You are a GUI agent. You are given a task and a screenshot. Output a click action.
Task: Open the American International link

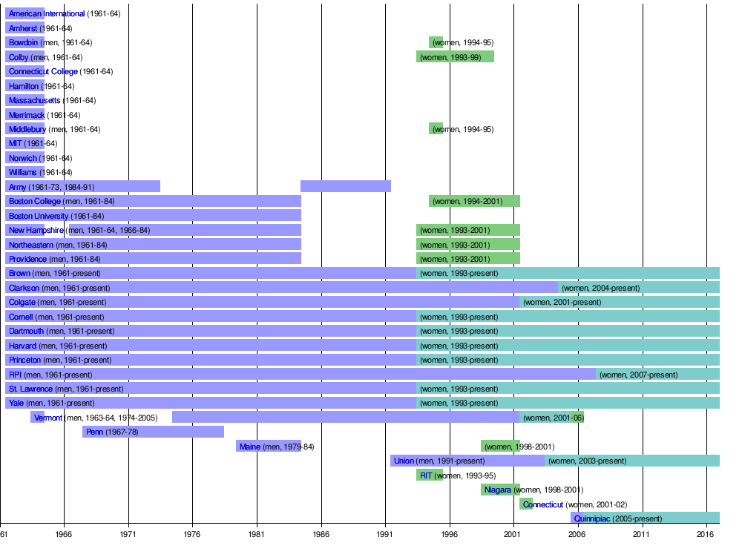47,14
